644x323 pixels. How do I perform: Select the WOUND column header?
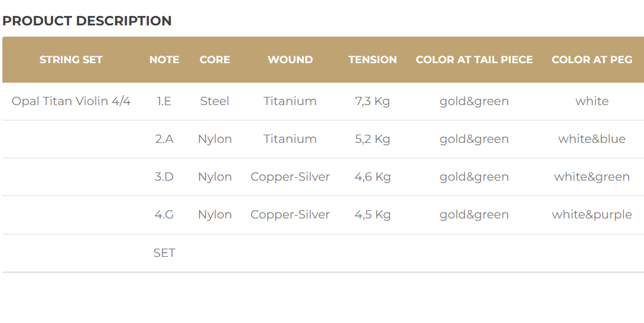click(290, 60)
